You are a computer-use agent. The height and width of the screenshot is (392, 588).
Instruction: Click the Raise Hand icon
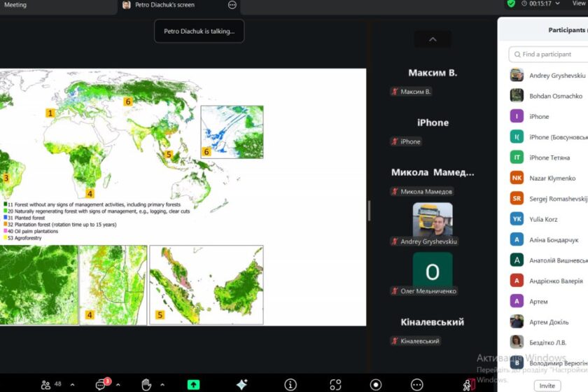click(x=146, y=384)
